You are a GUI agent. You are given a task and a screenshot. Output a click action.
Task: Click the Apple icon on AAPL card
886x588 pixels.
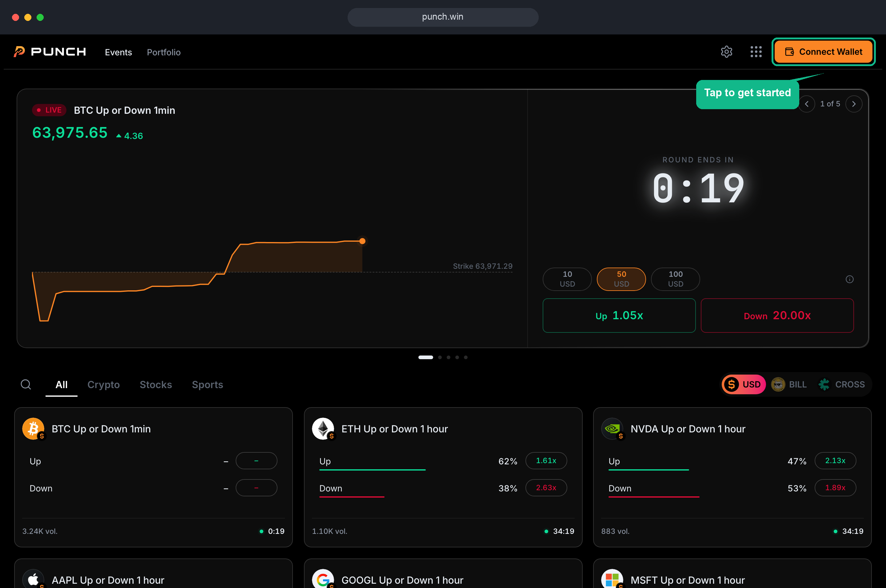pyautogui.click(x=33, y=579)
